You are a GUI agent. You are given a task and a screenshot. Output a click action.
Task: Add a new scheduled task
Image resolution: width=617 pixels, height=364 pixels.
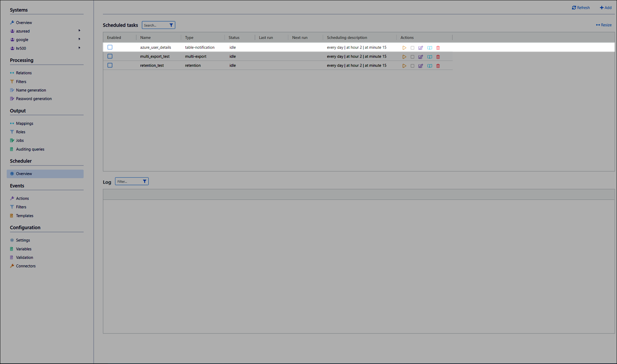[x=605, y=8]
